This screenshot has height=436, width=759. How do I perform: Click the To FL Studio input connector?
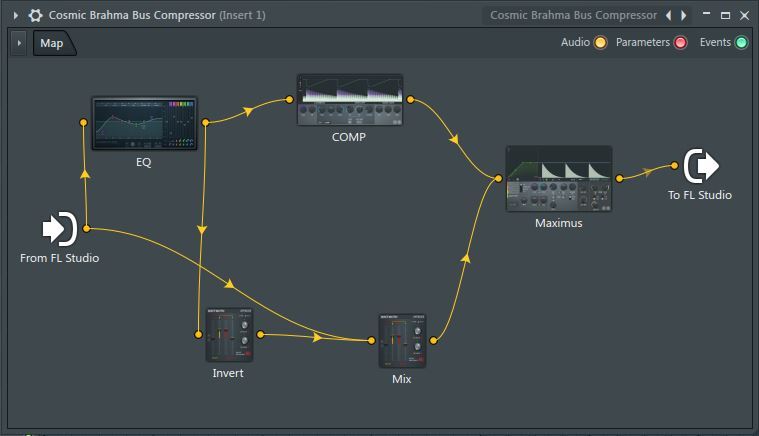675,165
